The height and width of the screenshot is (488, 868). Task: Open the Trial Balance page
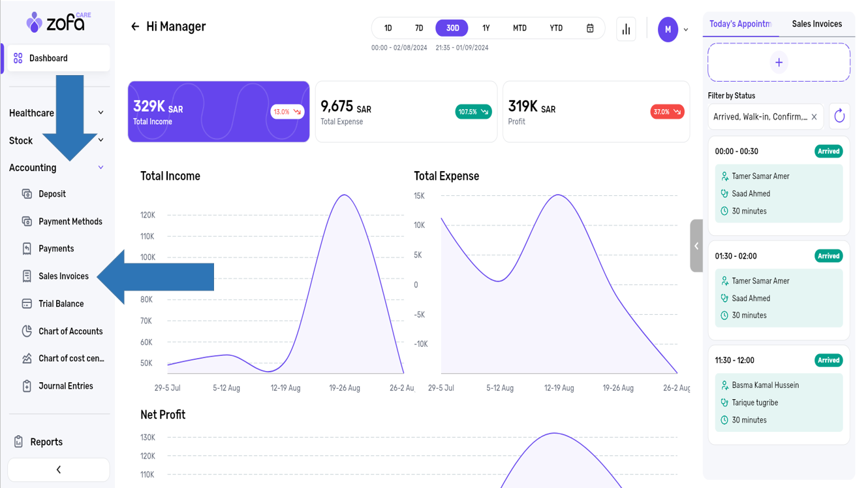coord(61,304)
